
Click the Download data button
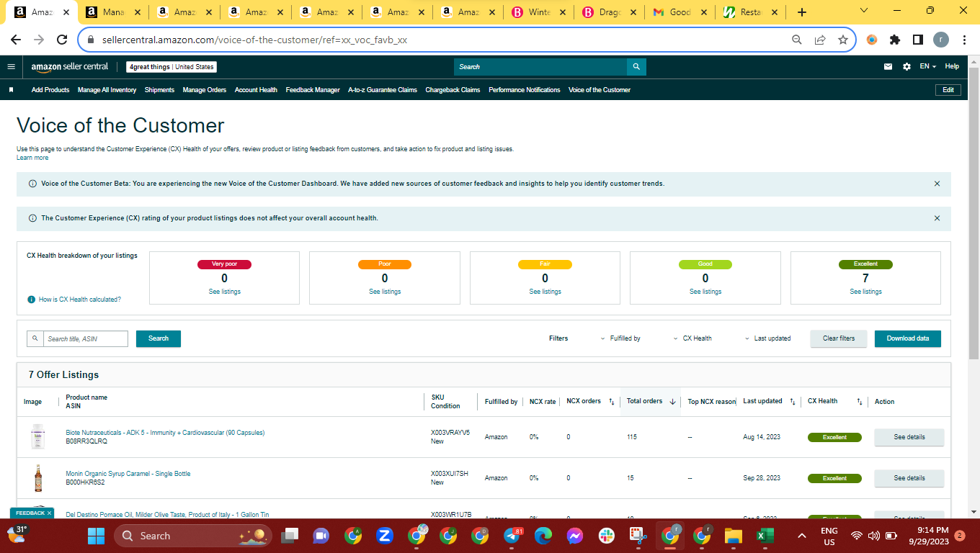(908, 338)
